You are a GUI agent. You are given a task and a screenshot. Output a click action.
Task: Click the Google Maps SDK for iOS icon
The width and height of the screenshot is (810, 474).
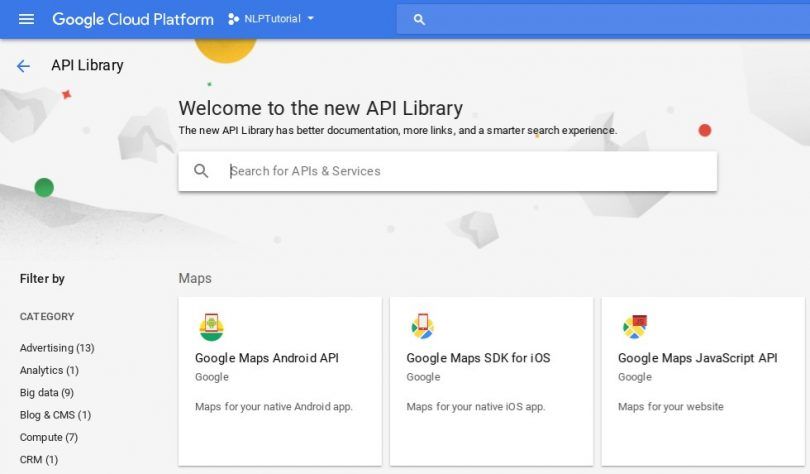(423, 326)
